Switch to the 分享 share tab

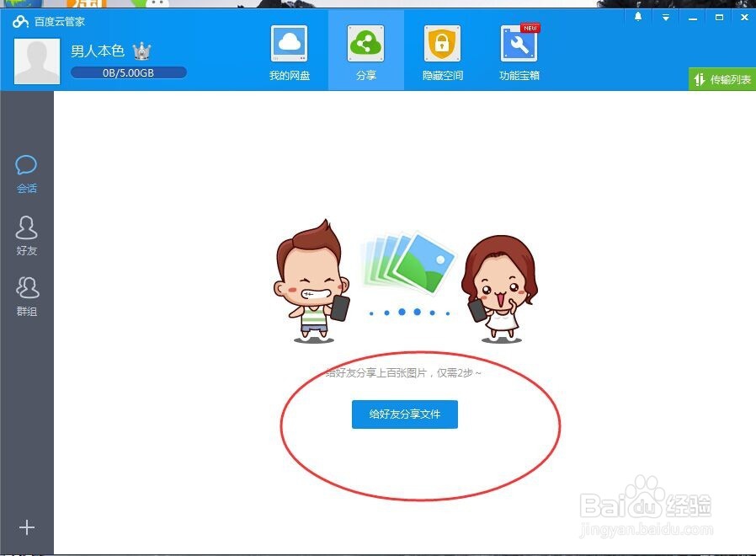click(x=366, y=51)
